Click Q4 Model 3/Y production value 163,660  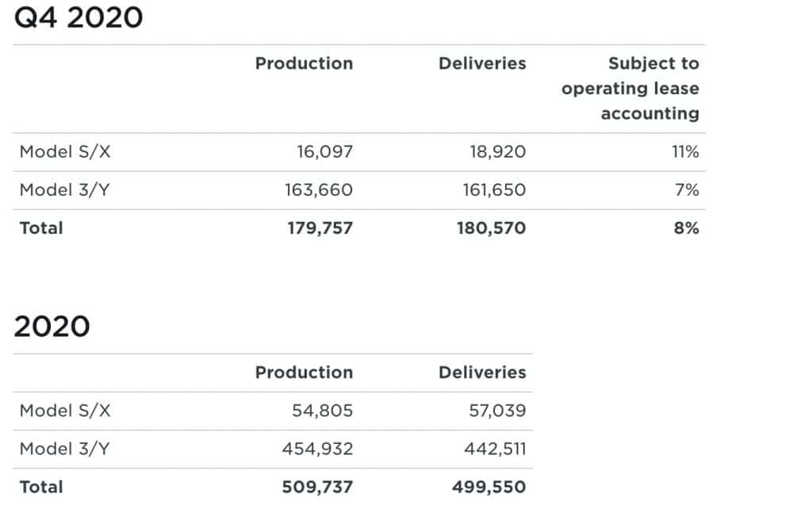[319, 190]
